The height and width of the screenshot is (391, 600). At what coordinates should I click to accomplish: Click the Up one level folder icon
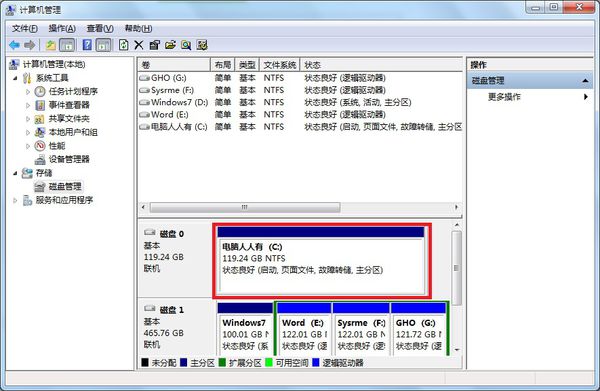coord(51,45)
